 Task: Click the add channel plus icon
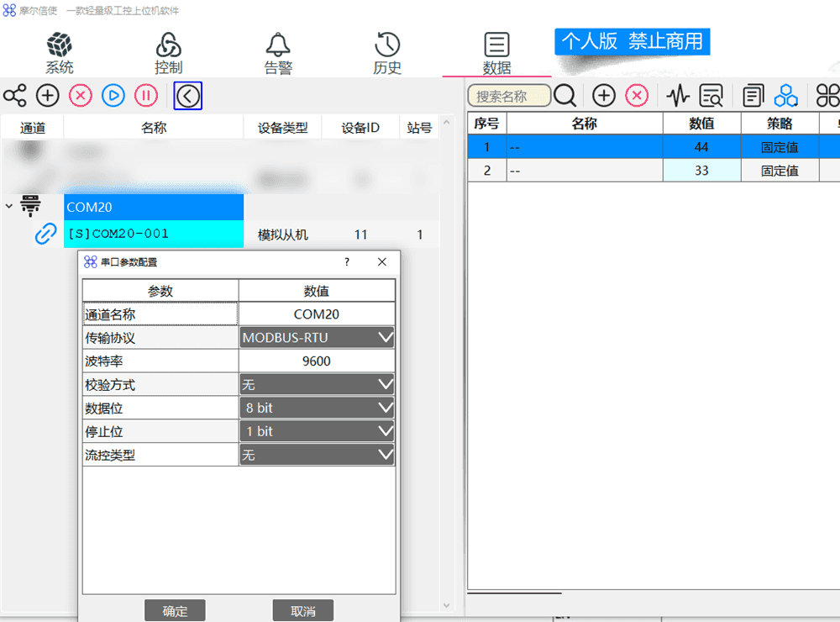click(x=48, y=96)
